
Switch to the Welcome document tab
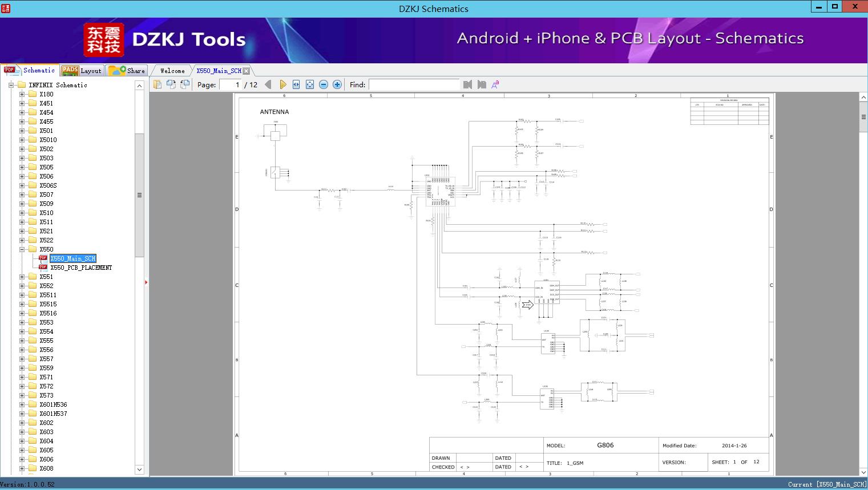click(172, 71)
